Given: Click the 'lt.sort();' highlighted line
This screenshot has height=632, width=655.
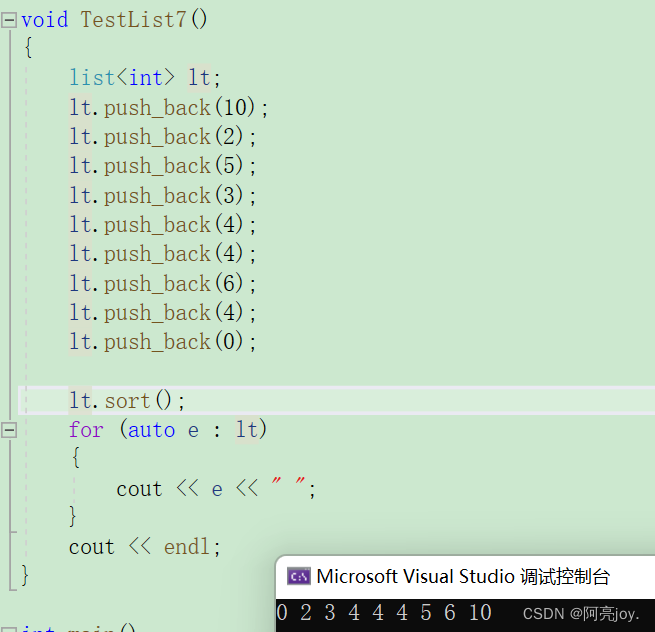Looking at the screenshot, I should click(x=336, y=401).
